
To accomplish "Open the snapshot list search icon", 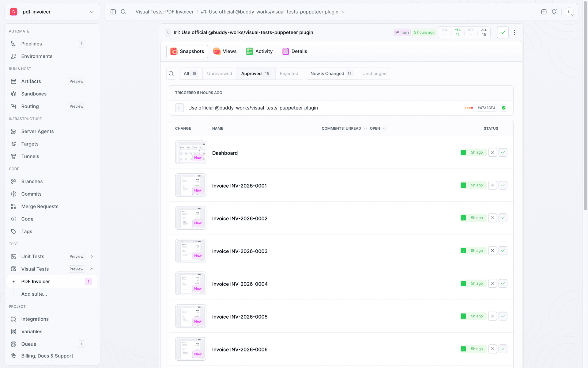I will [171, 74].
